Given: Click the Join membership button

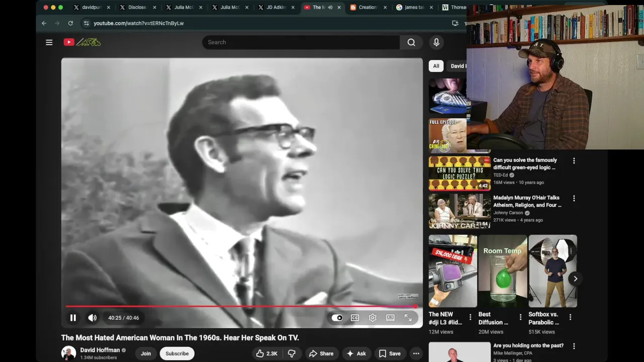Looking at the screenshot, I should coord(146,353).
